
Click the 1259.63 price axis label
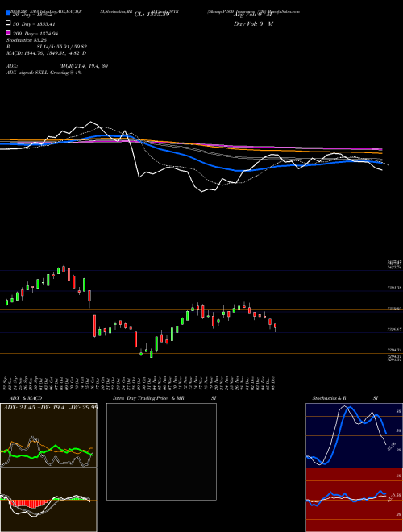coord(394,309)
